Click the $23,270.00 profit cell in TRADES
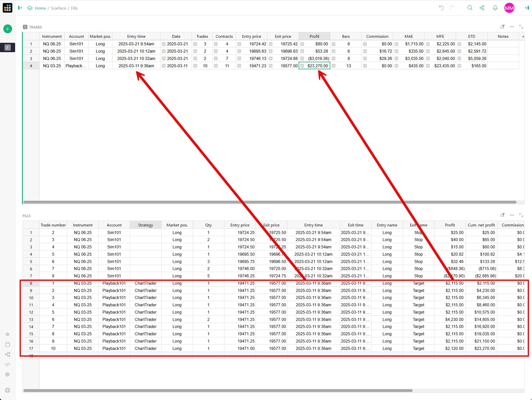This screenshot has height=400, width=532. pyautogui.click(x=314, y=66)
